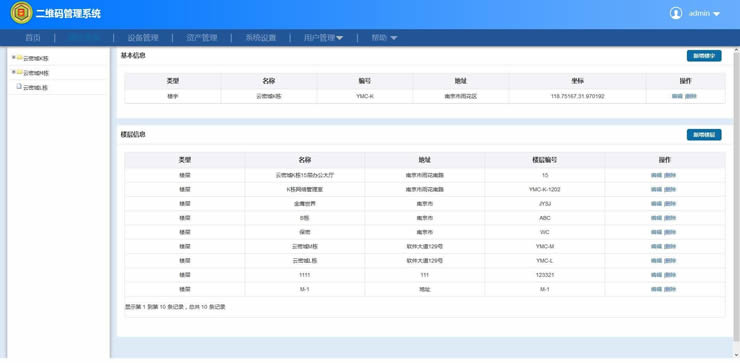This screenshot has height=363, width=740.
Task: Edit the YMC-K-1202 floor row
Action: click(x=656, y=189)
